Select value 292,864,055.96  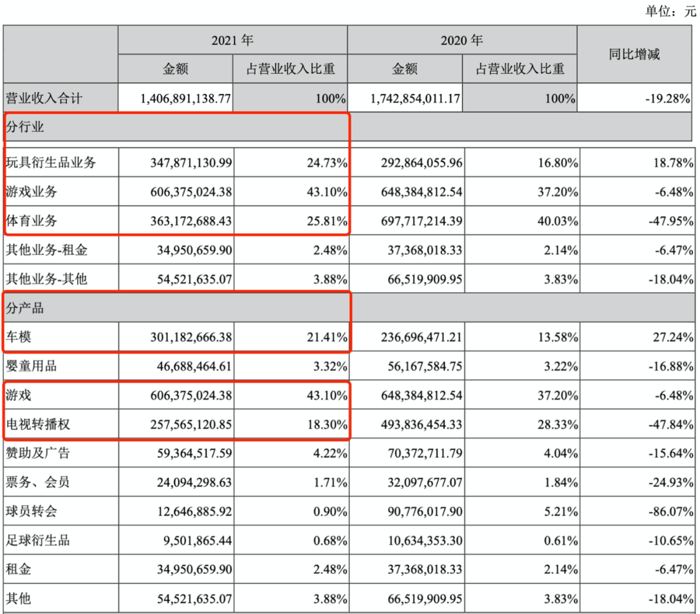pos(421,163)
